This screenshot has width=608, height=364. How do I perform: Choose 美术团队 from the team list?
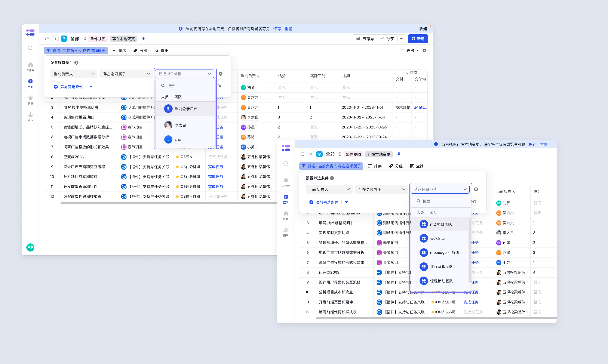[x=440, y=238]
